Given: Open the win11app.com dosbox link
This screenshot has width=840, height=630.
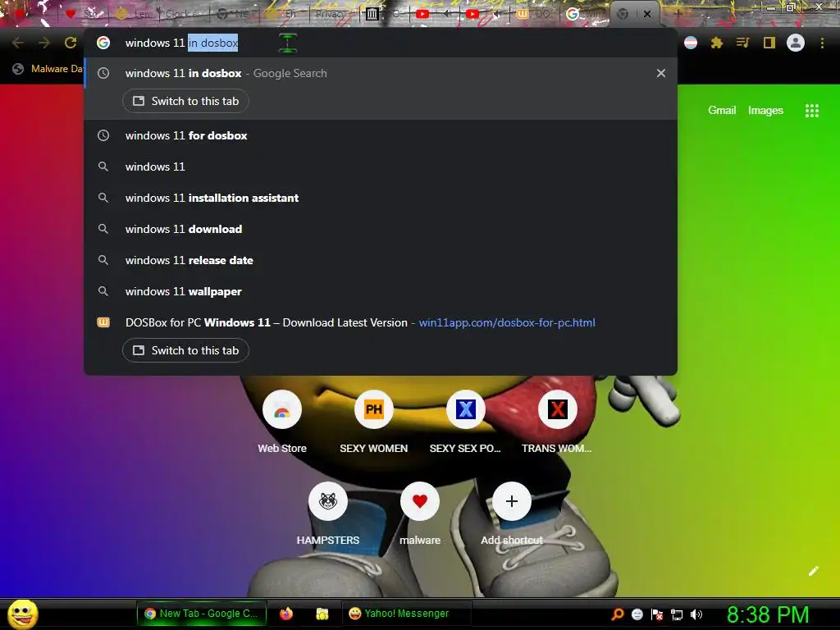Looking at the screenshot, I should point(507,322).
